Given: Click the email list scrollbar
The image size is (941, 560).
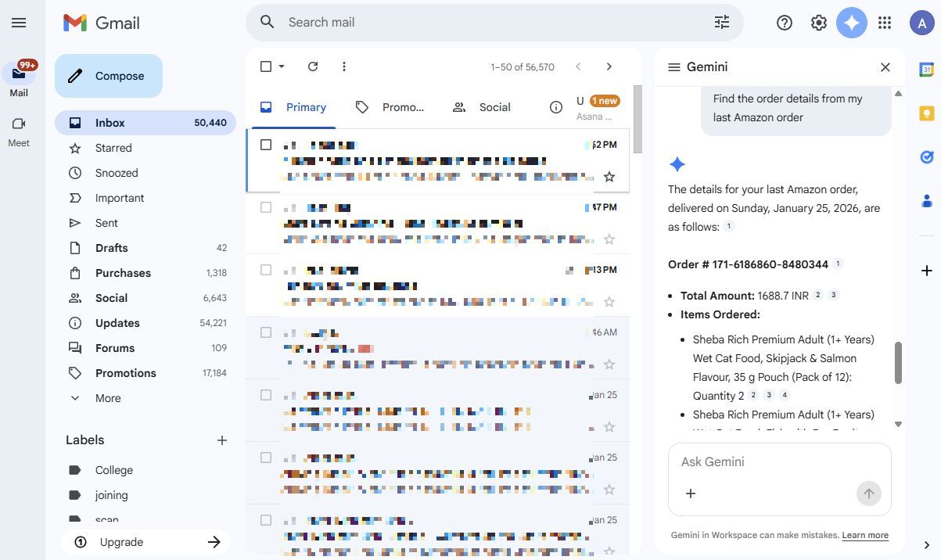Looking at the screenshot, I should [x=638, y=120].
